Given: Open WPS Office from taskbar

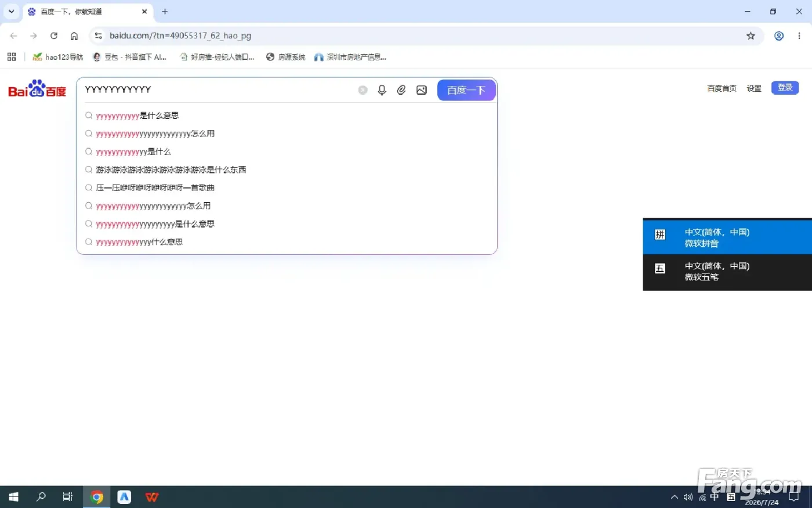Looking at the screenshot, I should click(x=152, y=497).
